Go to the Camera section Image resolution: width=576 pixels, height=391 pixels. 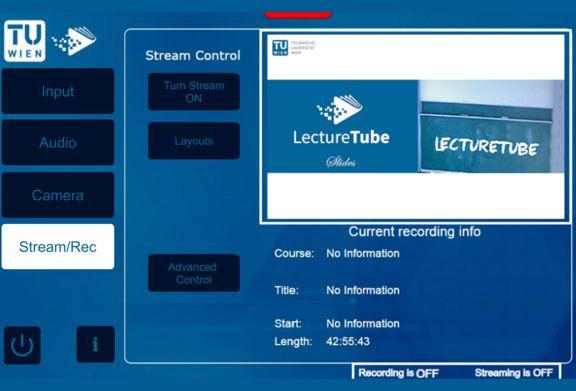[x=58, y=195]
